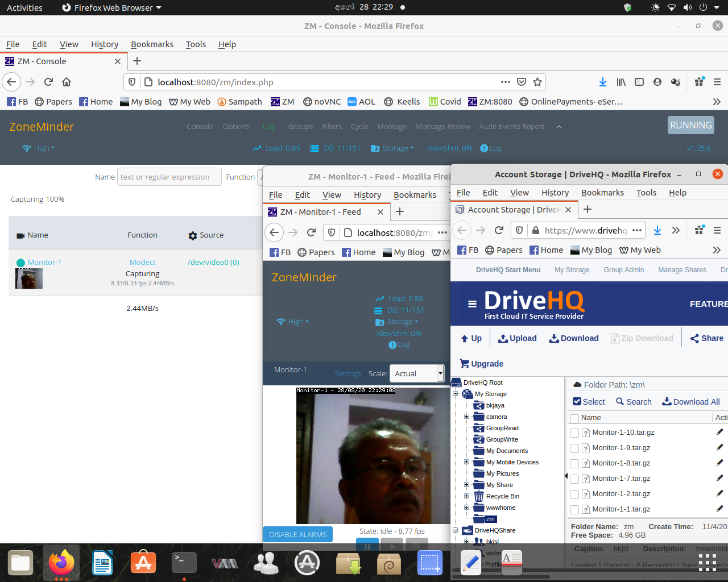Click the Upload button in DriveHQ
Viewport: 728px width, 582px height.
click(517, 338)
